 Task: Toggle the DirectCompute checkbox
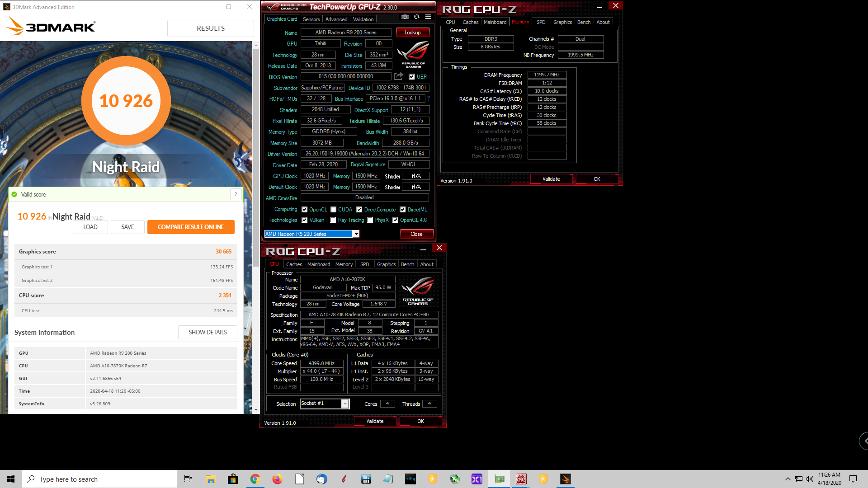pyautogui.click(x=359, y=210)
